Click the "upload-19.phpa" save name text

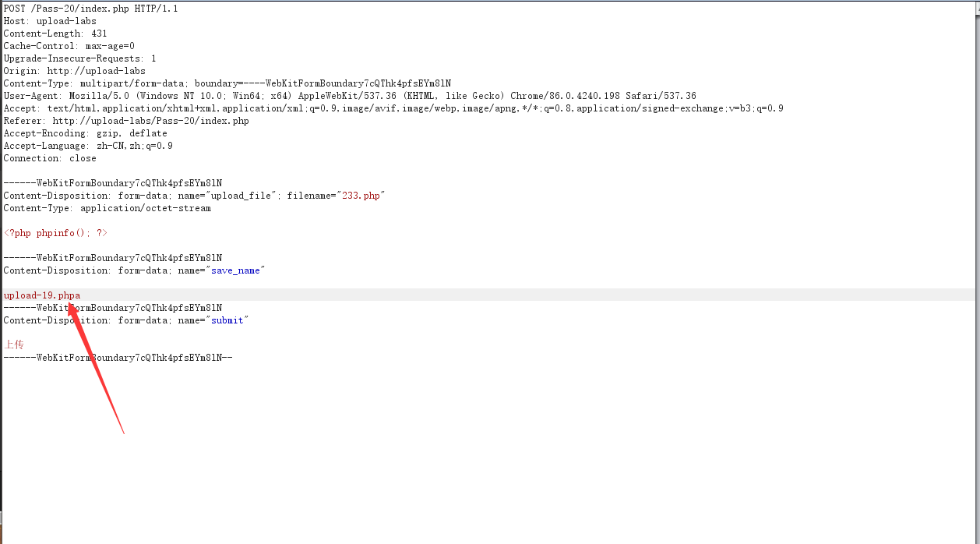pyautogui.click(x=41, y=295)
